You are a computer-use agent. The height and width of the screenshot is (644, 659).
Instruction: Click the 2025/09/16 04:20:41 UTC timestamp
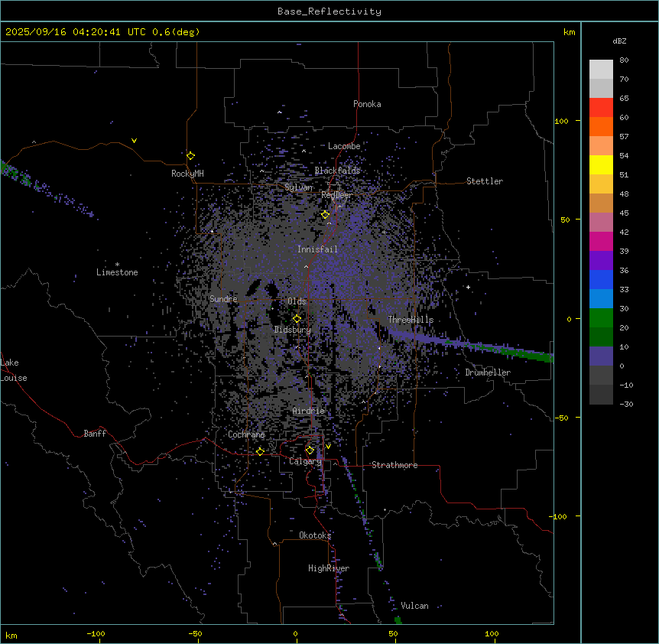coord(75,32)
